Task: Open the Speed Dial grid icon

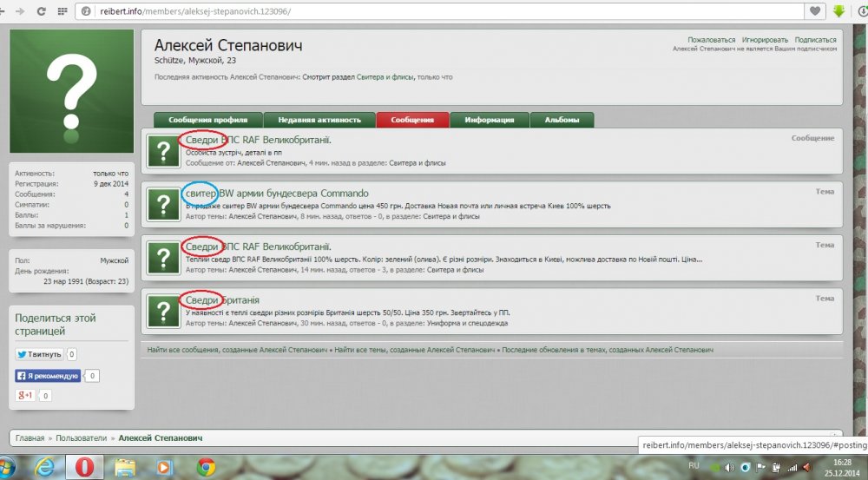Action: [62, 11]
